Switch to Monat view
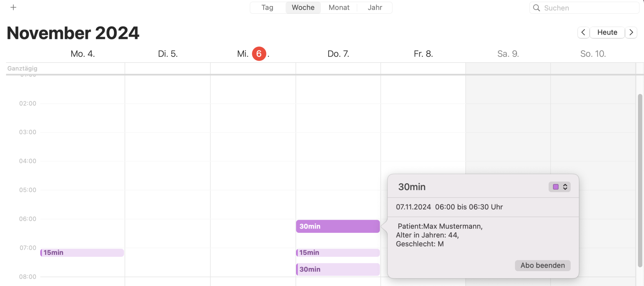The height and width of the screenshot is (286, 644). (x=339, y=8)
